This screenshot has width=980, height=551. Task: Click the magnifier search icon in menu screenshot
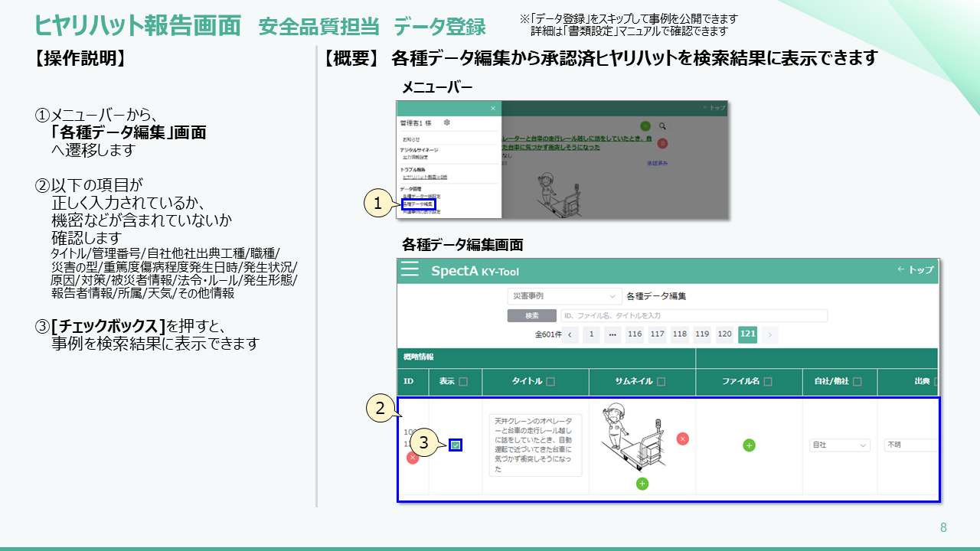(663, 126)
